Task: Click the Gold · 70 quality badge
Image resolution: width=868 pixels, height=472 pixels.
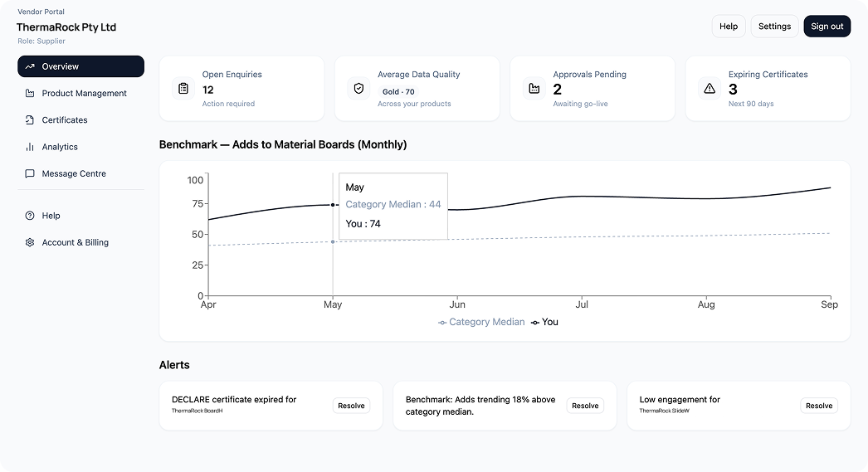Action: pyautogui.click(x=398, y=92)
